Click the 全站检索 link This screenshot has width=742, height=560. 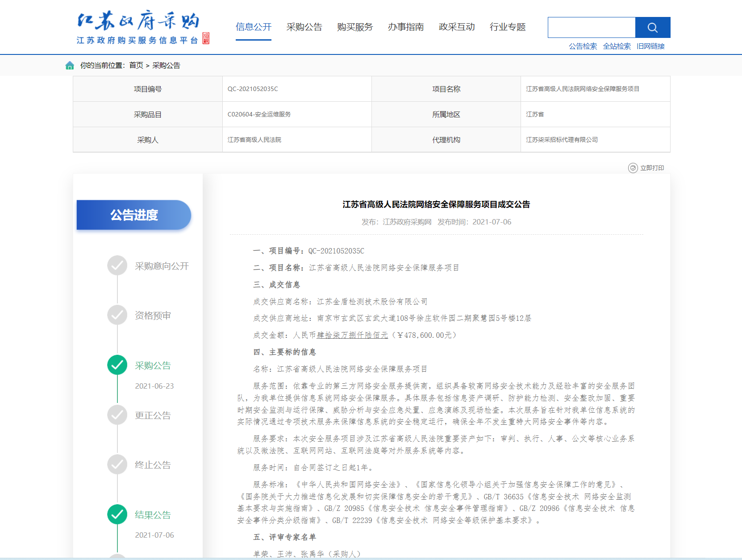617,46
